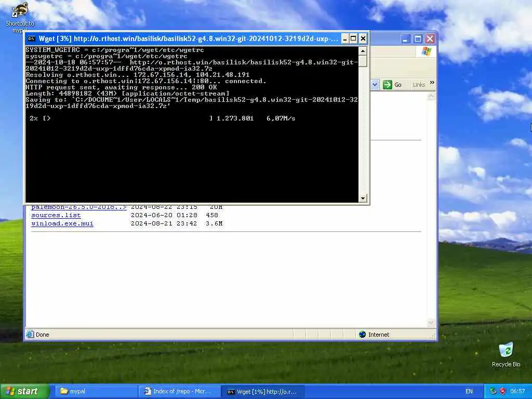
Task: Click the console scrollbar thumb
Action: pyautogui.click(x=363, y=61)
